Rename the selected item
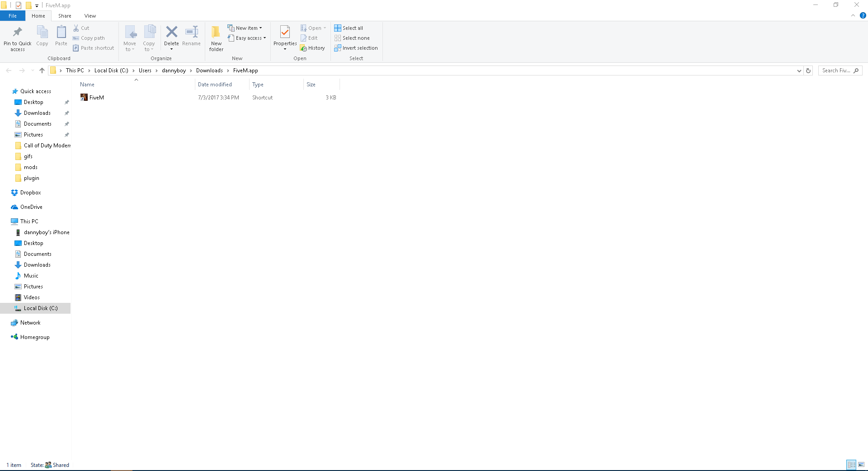Image resolution: width=868 pixels, height=471 pixels. click(x=191, y=36)
